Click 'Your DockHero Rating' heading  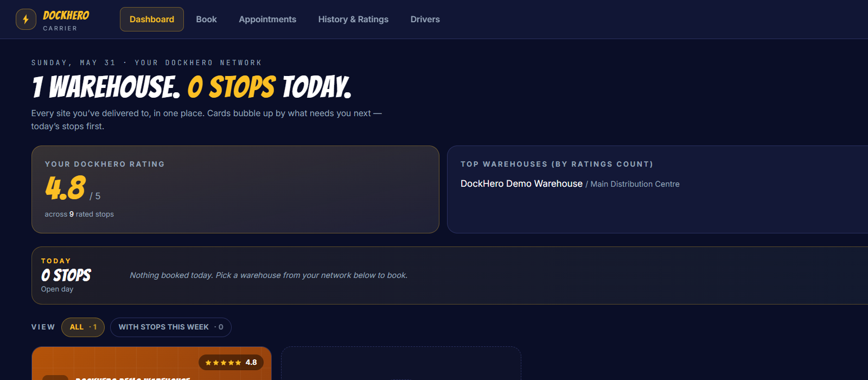point(105,164)
